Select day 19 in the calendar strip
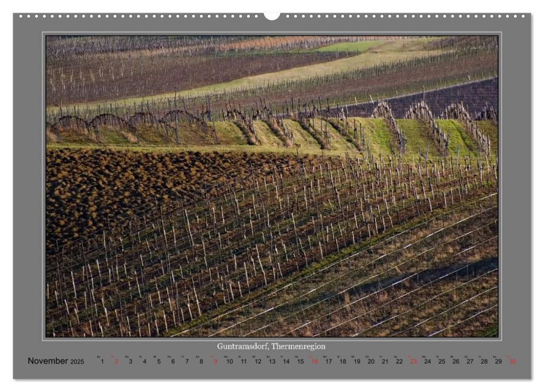Image resolution: width=544 pixels, height=392 pixels. [x=357, y=362]
